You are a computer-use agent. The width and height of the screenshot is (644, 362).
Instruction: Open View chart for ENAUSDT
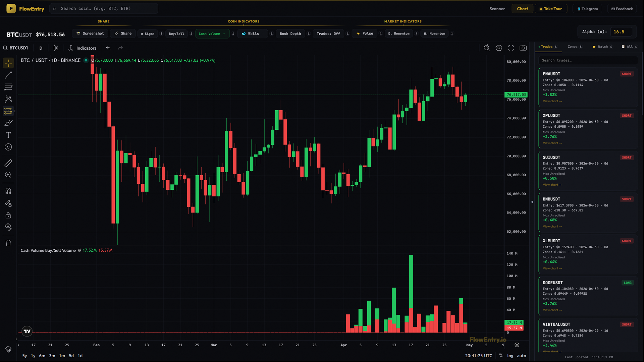click(552, 101)
